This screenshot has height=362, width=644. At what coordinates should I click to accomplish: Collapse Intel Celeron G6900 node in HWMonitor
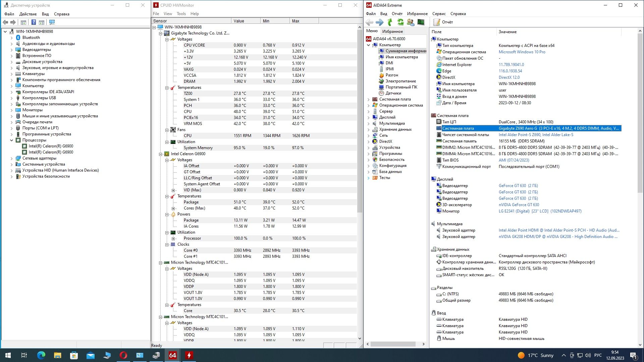[160, 154]
